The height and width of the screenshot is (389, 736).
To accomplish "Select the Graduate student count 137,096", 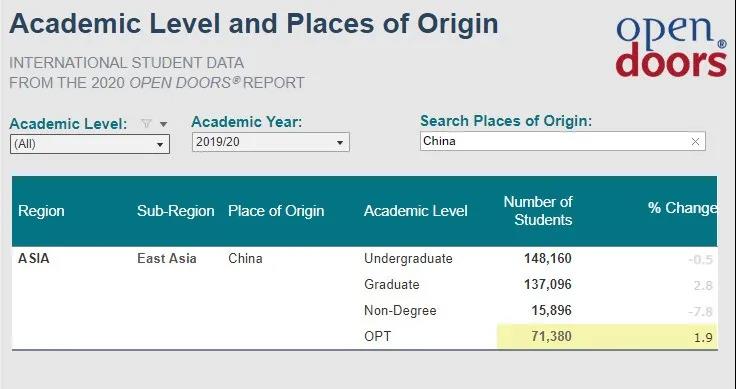I will pos(548,284).
